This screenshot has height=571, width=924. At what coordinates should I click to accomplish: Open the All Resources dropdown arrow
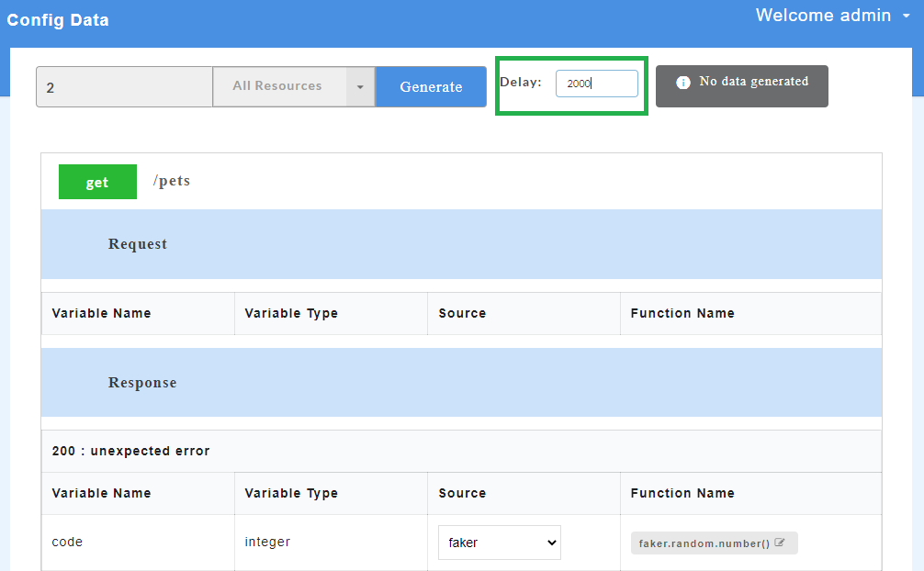(x=360, y=87)
